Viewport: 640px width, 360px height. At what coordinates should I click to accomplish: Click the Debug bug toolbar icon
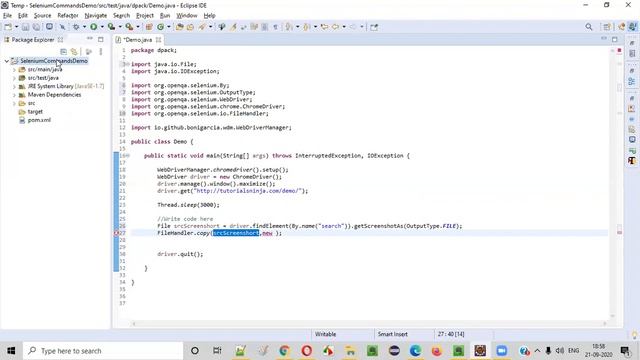(76, 27)
